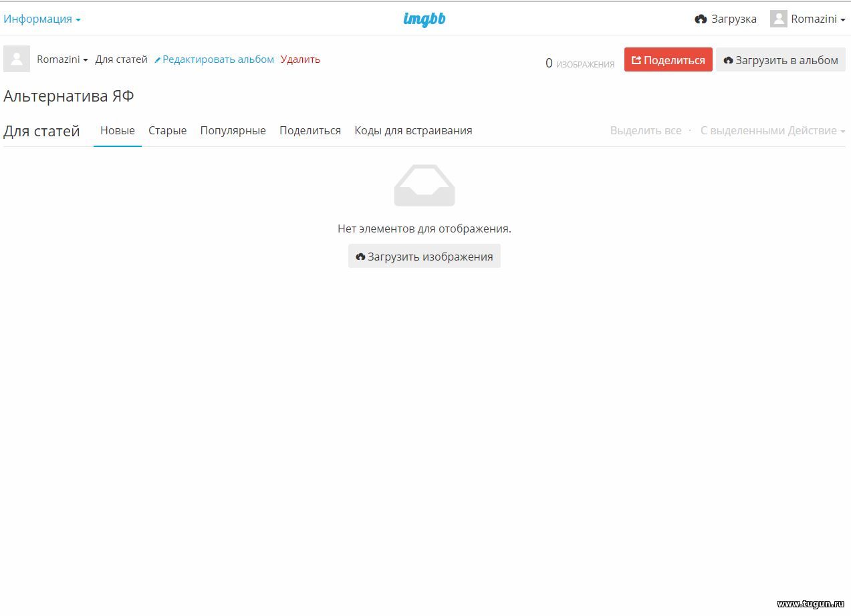Click the album owner avatar placeholder

click(x=17, y=59)
